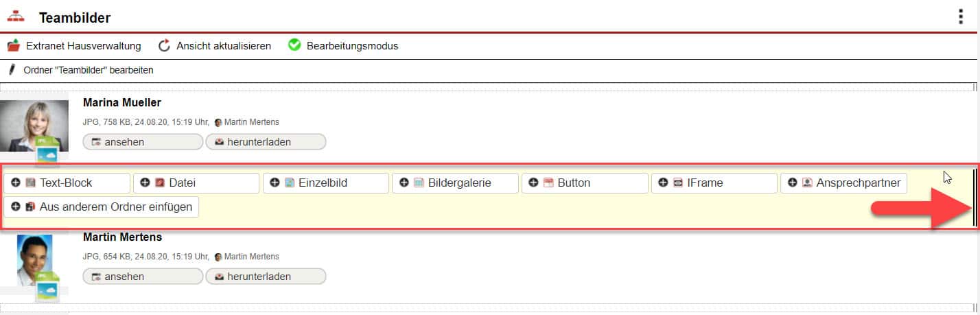Click Martin Mertens' photo thumbnail

[34, 261]
